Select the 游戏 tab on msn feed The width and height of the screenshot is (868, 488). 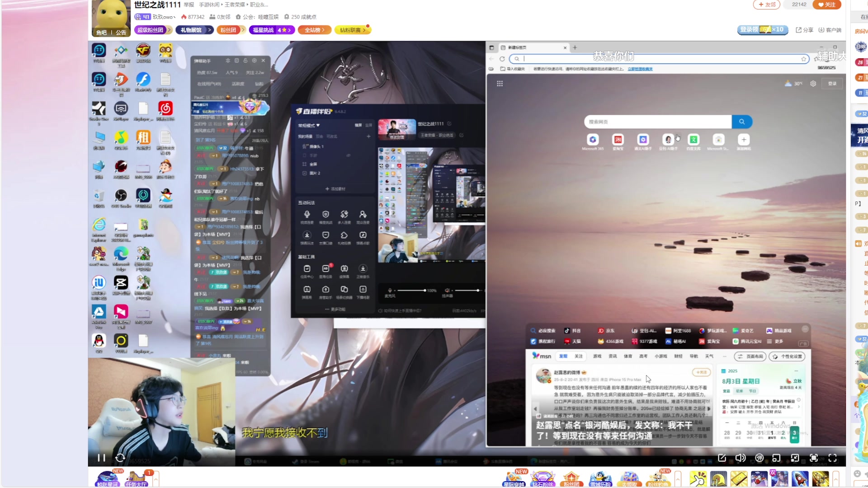click(597, 356)
